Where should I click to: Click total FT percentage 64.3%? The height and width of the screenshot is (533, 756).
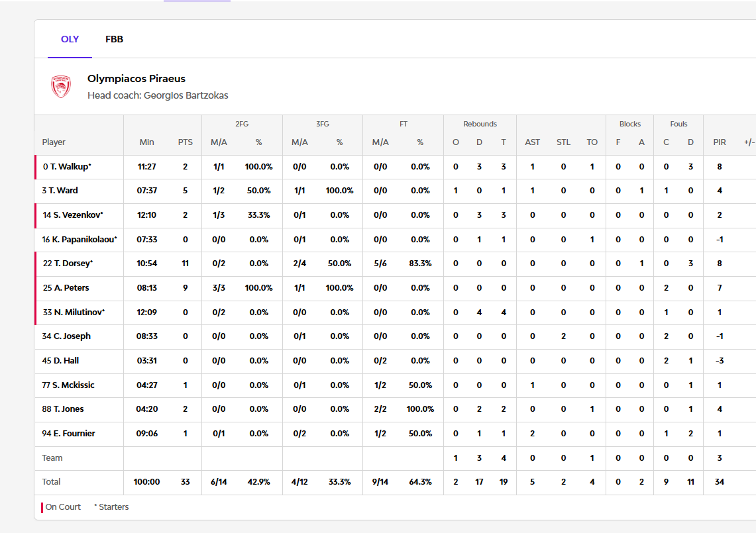point(420,481)
